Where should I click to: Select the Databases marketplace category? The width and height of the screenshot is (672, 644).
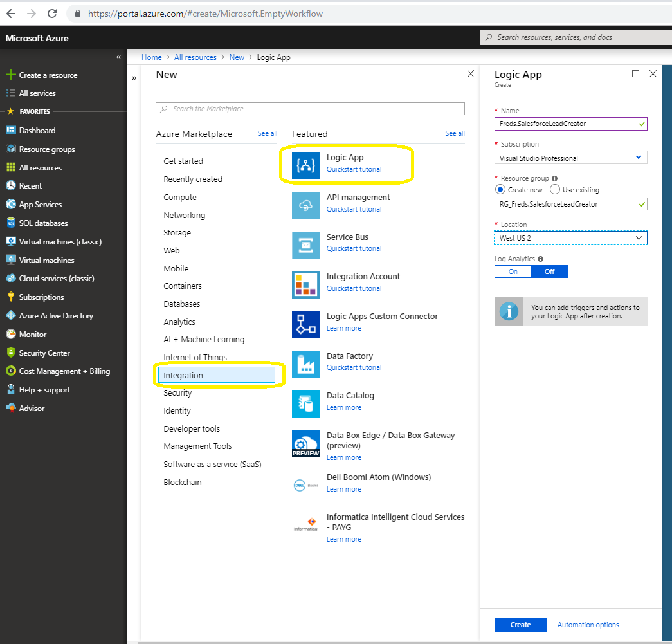click(x=182, y=304)
